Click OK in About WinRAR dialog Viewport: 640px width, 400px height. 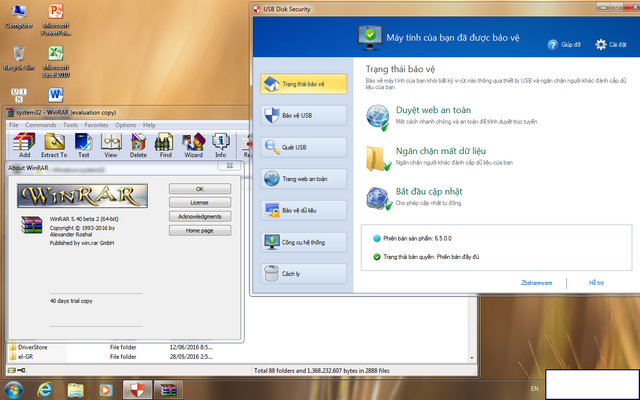tap(200, 189)
